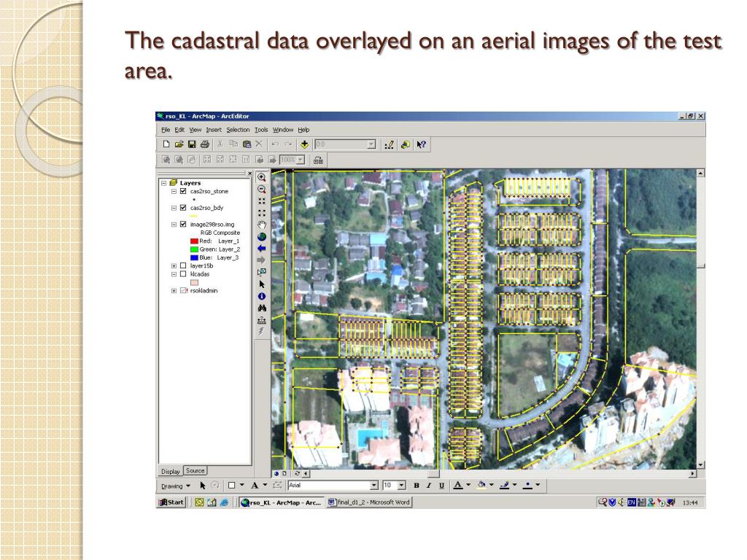This screenshot has width=747, height=560.
Task: Uncheck the cas2rso_stone layer
Action: click(183, 192)
